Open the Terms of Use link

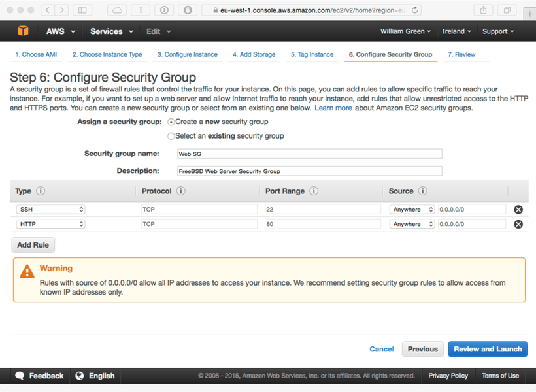(501, 376)
